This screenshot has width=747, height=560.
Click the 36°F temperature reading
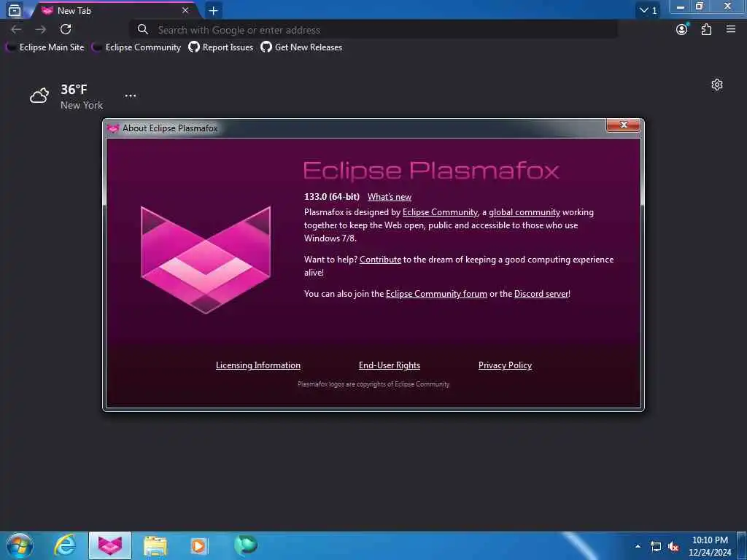[74, 89]
